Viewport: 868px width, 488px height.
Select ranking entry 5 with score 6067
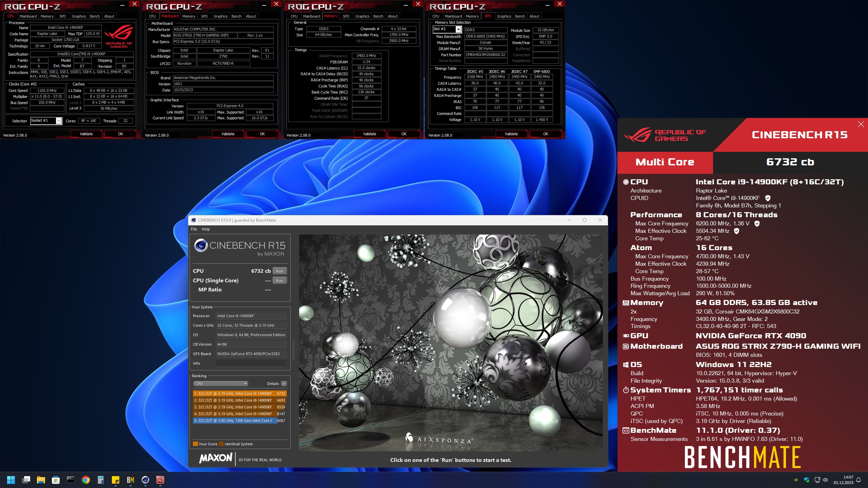point(240,421)
